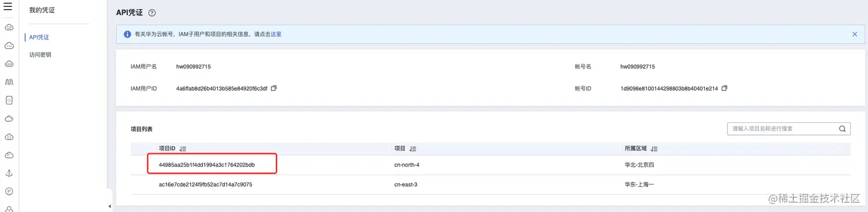868x212 pixels.
Task: Click the 项目列表 section title
Action: pyautogui.click(x=142, y=129)
